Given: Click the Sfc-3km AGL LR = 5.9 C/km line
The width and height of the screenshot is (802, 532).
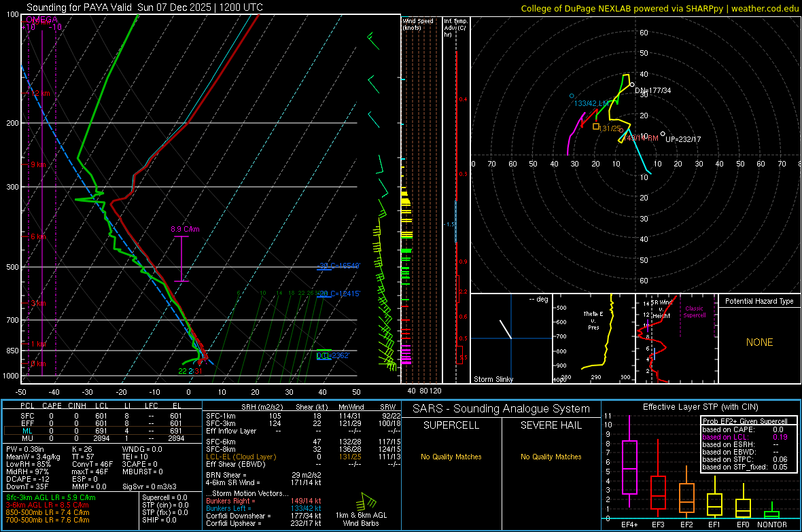Looking at the screenshot, I should pos(51,498).
